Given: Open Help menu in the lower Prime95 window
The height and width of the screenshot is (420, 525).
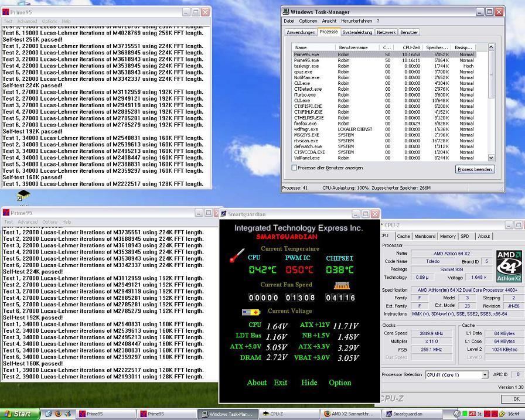Looking at the screenshot, I should point(67,222).
